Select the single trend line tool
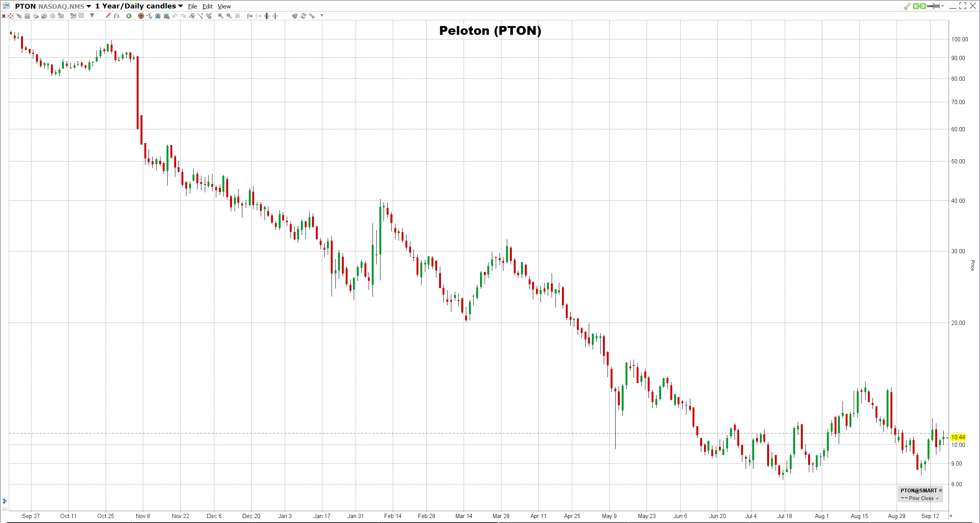This screenshot has width=980, height=523. click(200, 16)
